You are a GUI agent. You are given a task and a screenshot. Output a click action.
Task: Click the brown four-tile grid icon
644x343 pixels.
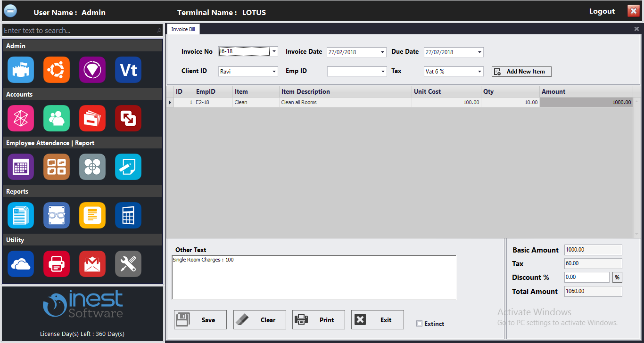click(57, 167)
